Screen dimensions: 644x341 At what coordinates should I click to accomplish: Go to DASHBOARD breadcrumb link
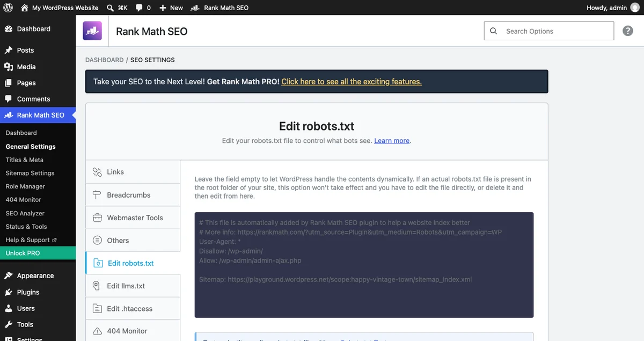pos(104,60)
